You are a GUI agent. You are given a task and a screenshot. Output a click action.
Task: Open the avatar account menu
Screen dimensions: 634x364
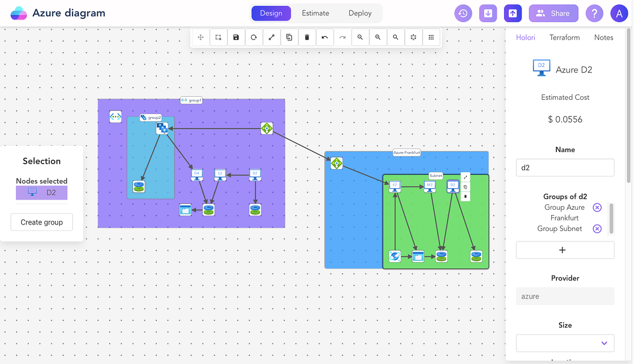pyautogui.click(x=619, y=13)
